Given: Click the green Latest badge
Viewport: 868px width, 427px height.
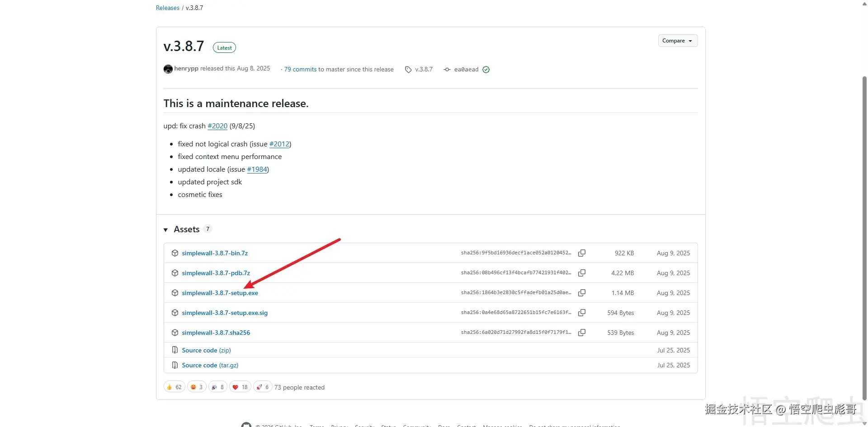Looking at the screenshot, I should point(224,48).
